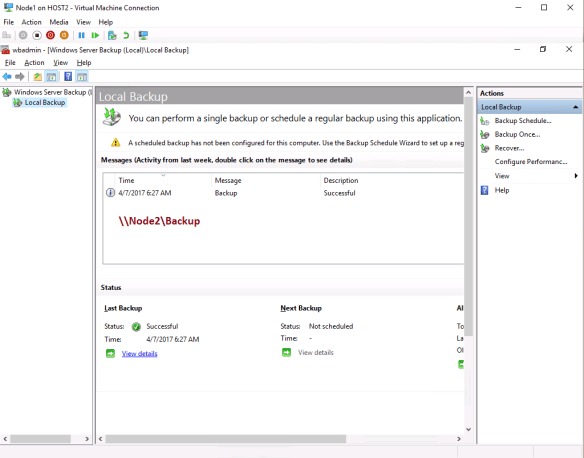584x458 pixels.
Task: Click Help in Actions pane
Action: coord(502,190)
